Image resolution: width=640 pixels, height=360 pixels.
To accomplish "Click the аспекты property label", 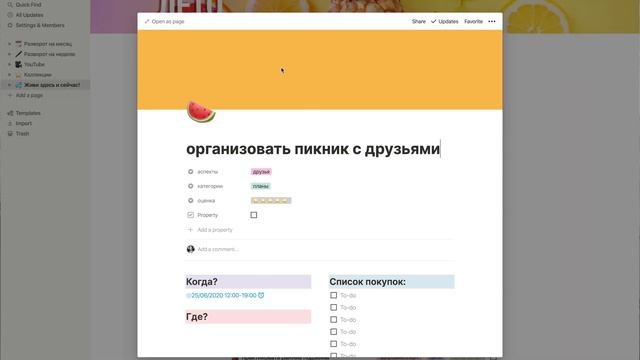I will pyautogui.click(x=208, y=172).
